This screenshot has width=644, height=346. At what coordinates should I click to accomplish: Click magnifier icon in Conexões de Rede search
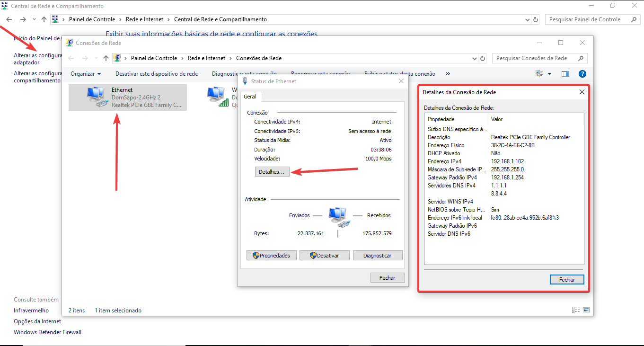pyautogui.click(x=581, y=58)
